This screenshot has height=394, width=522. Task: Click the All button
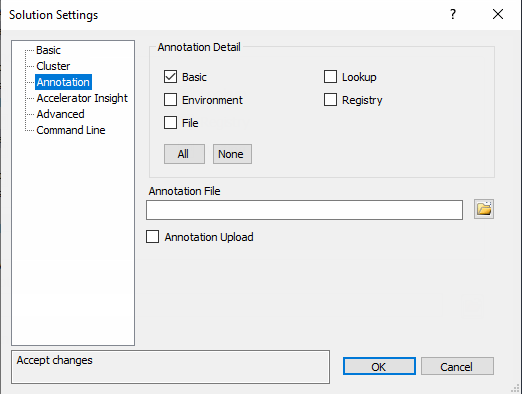pos(184,154)
